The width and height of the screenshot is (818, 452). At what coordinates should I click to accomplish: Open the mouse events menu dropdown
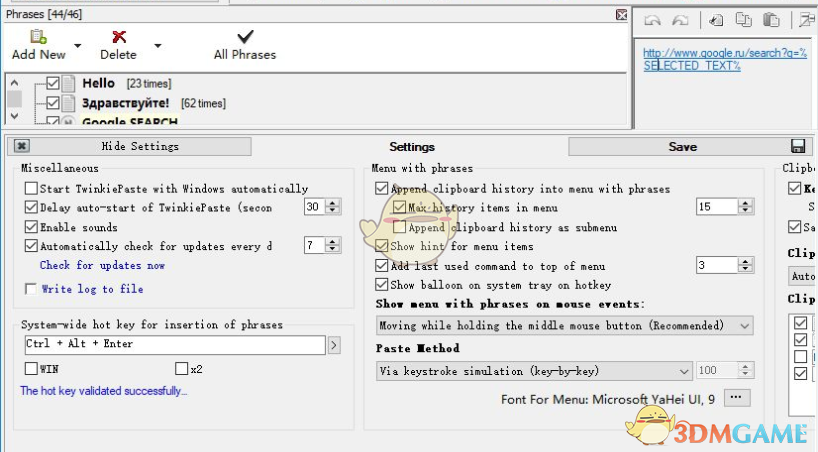click(x=744, y=326)
